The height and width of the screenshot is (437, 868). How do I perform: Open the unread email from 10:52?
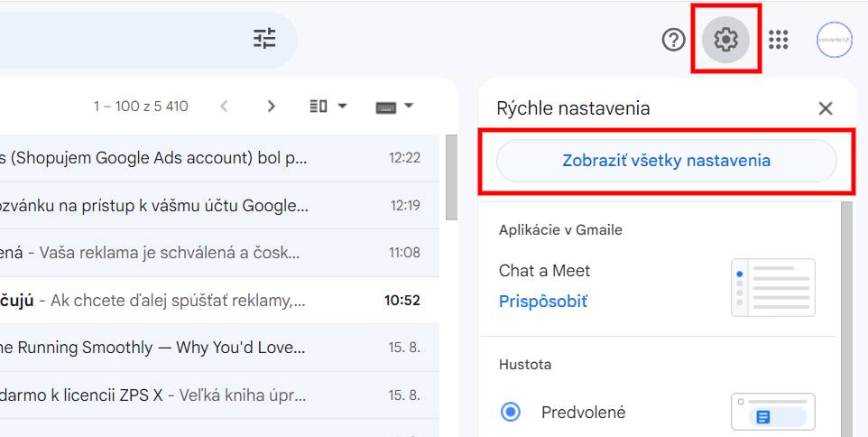[220, 300]
